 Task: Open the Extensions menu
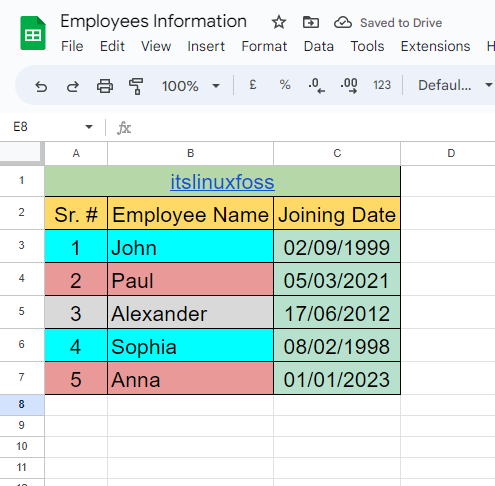(x=435, y=46)
